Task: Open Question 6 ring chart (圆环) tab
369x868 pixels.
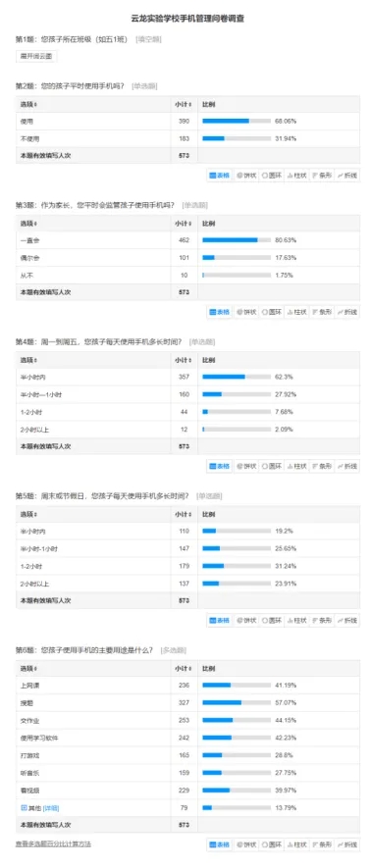Action: coord(272,844)
